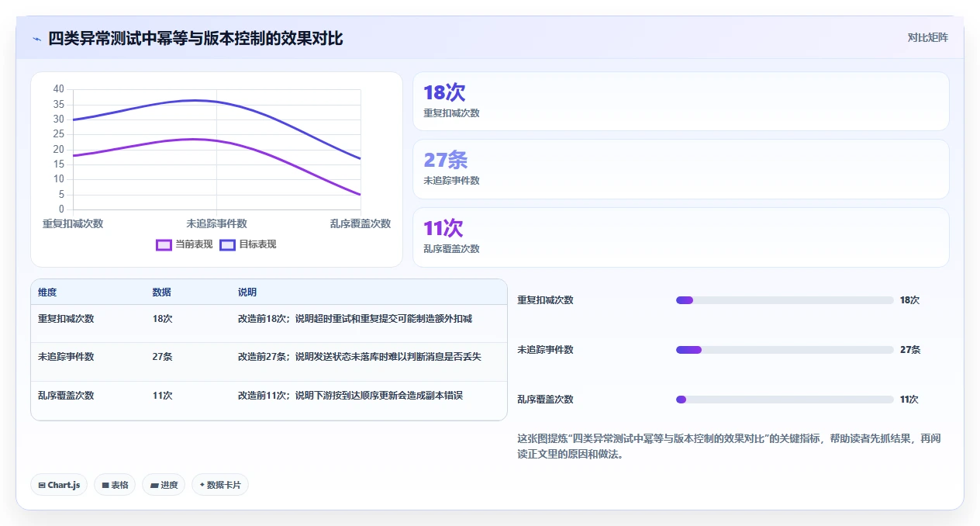Click the purple 当前表现 legend swatch
980x526 pixels.
point(164,244)
